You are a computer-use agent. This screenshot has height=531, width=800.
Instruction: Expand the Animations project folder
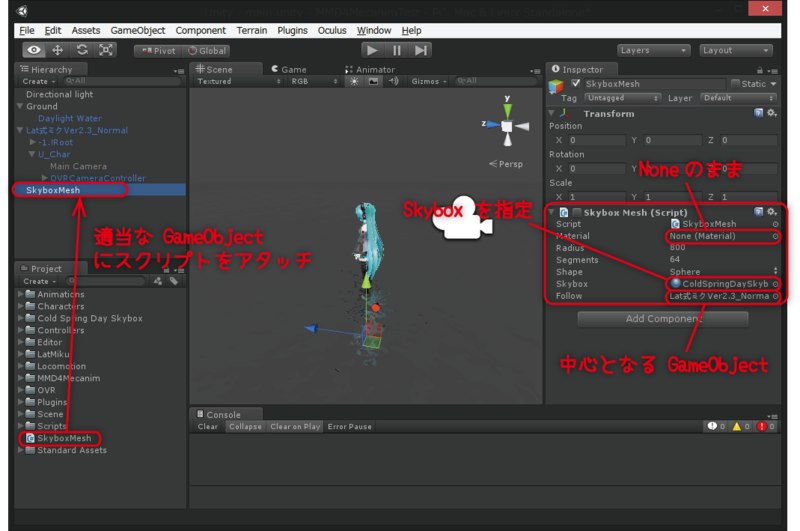coord(21,294)
